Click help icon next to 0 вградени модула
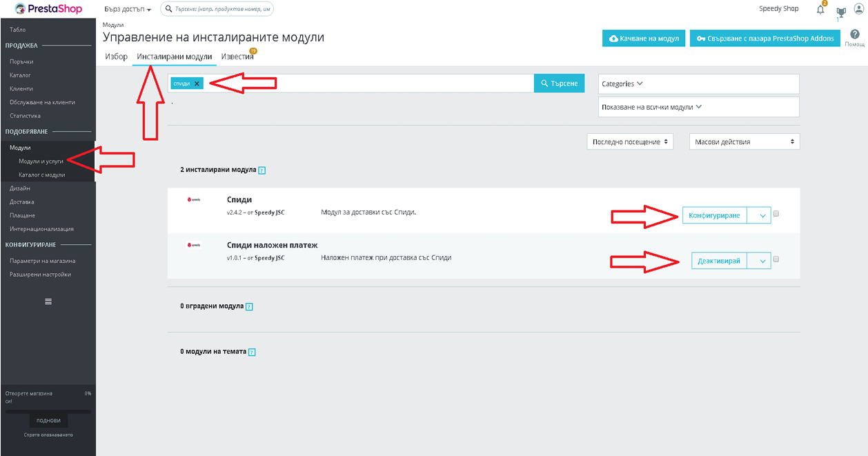Image resolution: width=868 pixels, height=456 pixels. click(250, 306)
